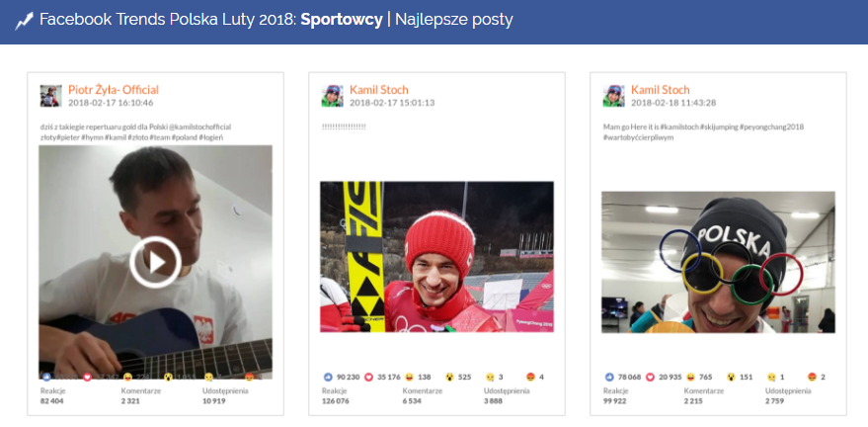868x427 pixels.
Task: Play the Piotr Żyła guitar video
Action: tap(155, 262)
